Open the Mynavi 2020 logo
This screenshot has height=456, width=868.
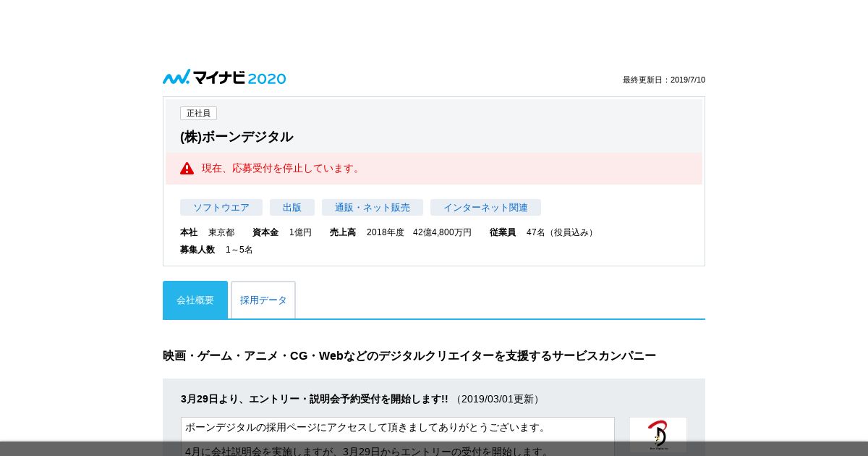(224, 77)
